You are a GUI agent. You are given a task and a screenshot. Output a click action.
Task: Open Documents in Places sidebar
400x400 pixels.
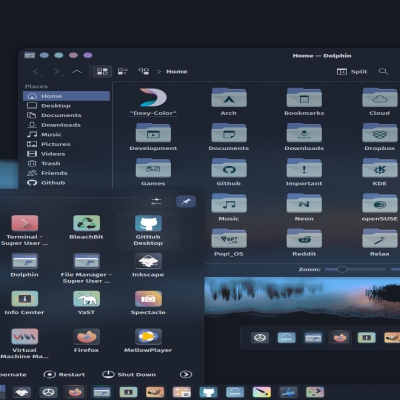point(66,115)
